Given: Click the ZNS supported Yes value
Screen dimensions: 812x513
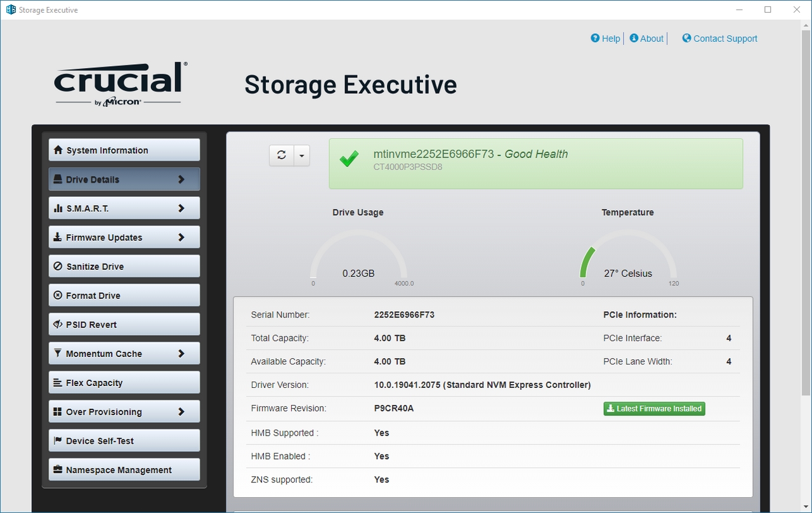Looking at the screenshot, I should (382, 480).
